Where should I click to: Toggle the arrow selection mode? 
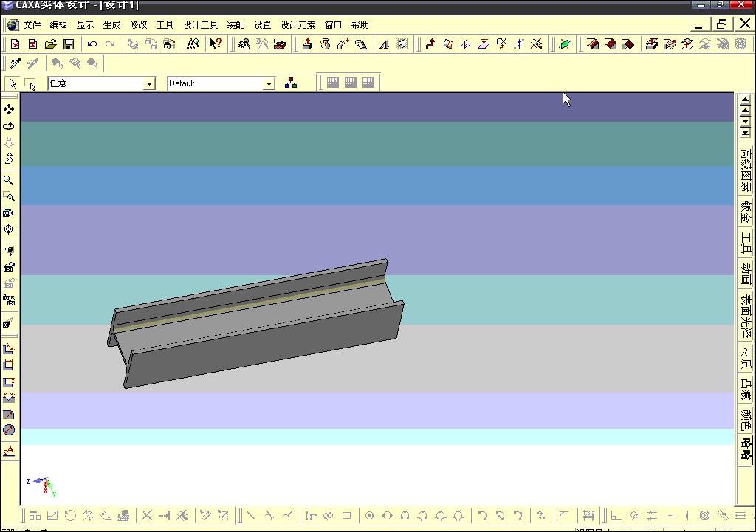tap(13, 84)
